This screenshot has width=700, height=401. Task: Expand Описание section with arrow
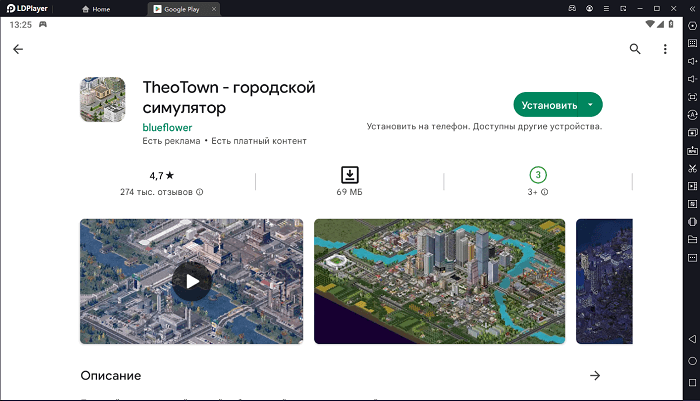click(595, 376)
